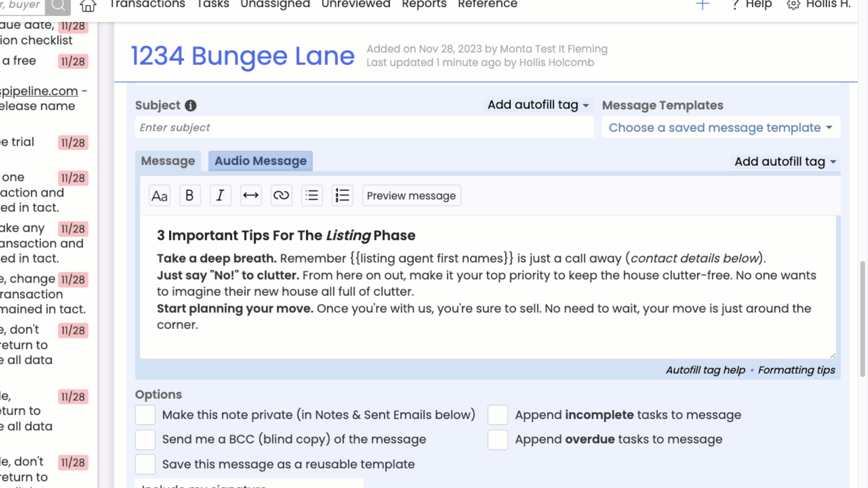Image resolution: width=868 pixels, height=488 pixels.
Task: Go to home via house icon
Action: [x=88, y=5]
